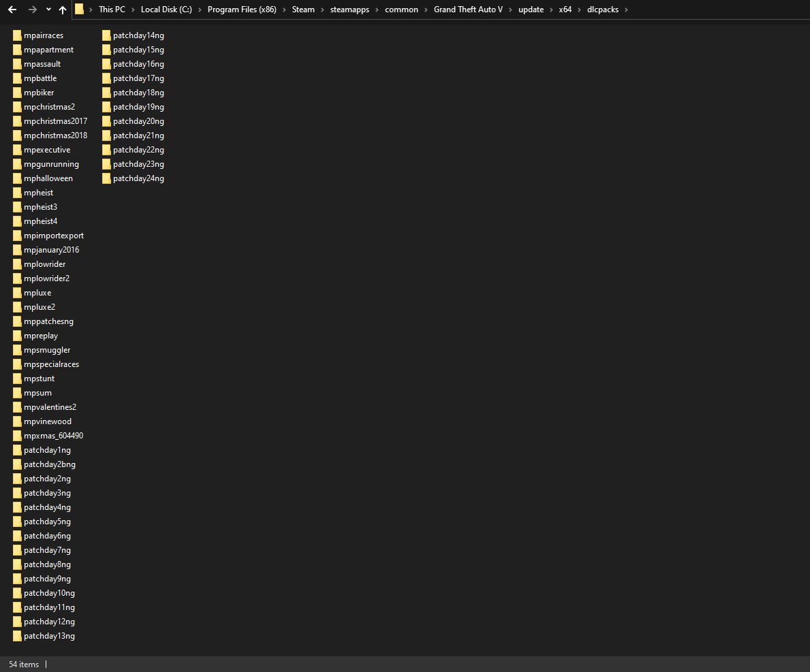Viewport: 810px width, 672px height.
Task: Select the mpvinewood folder icon
Action: click(x=17, y=421)
